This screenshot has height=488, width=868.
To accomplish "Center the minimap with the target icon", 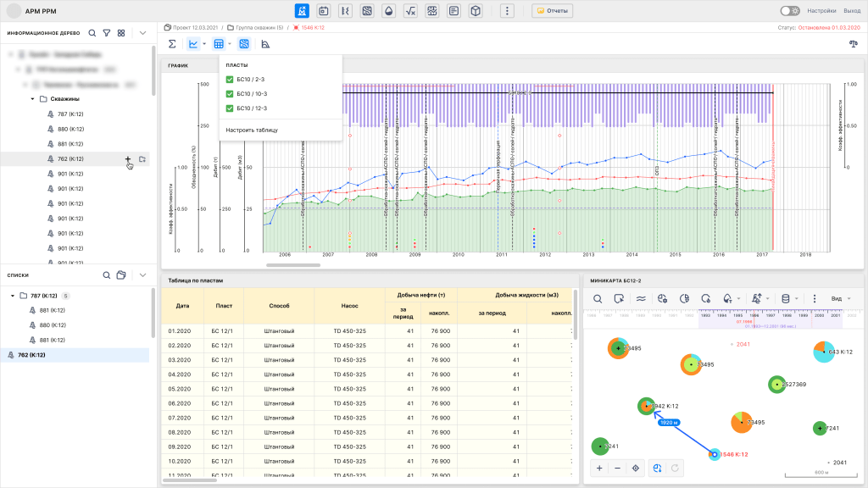I will (x=635, y=468).
